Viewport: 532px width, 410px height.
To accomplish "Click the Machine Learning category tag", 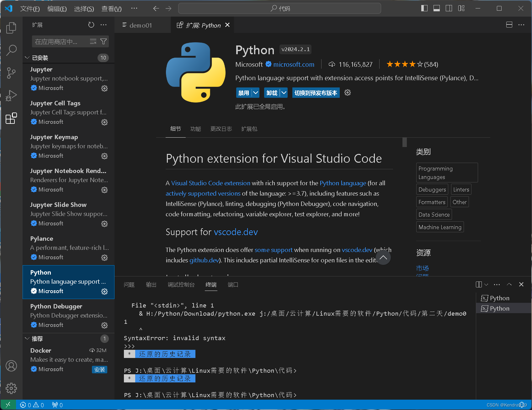I will click(440, 227).
